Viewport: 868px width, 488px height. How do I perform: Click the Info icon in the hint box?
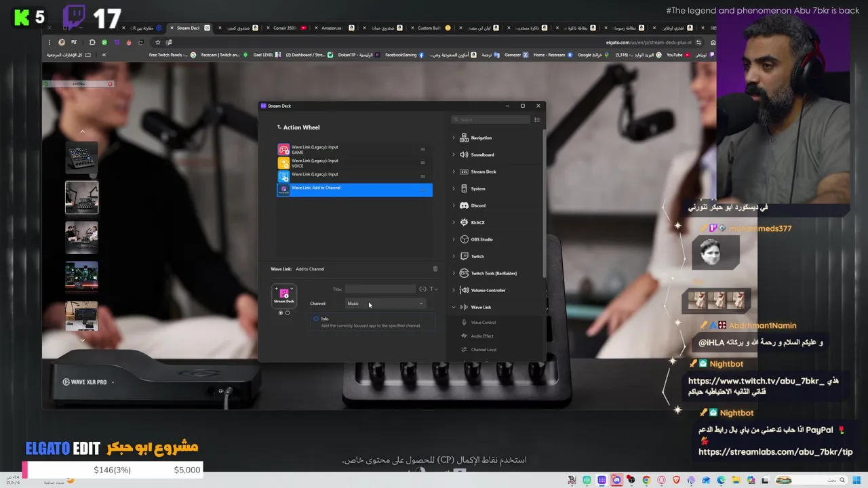tap(316, 319)
